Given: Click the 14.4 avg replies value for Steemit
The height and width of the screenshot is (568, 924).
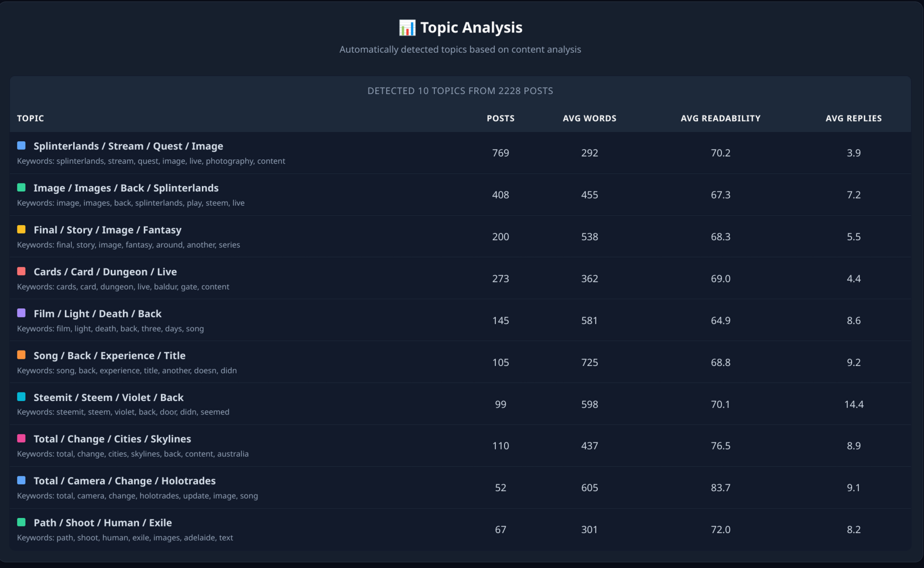Looking at the screenshot, I should tap(853, 404).
